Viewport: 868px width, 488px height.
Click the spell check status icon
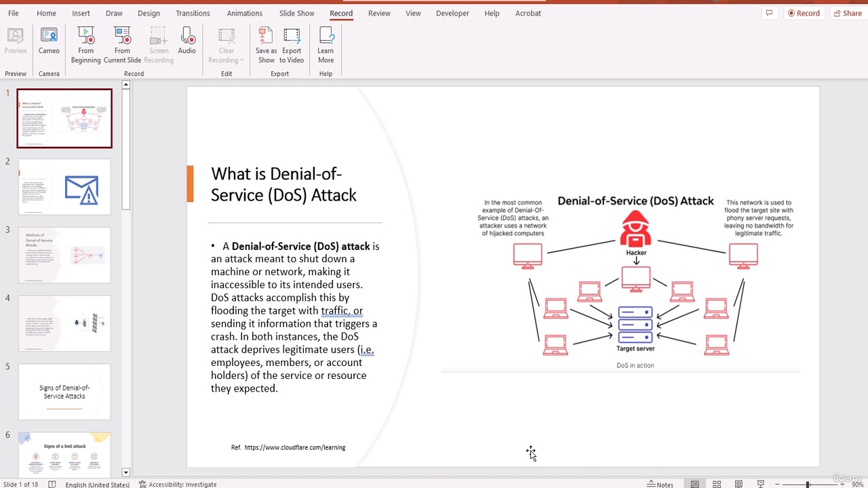tap(52, 484)
